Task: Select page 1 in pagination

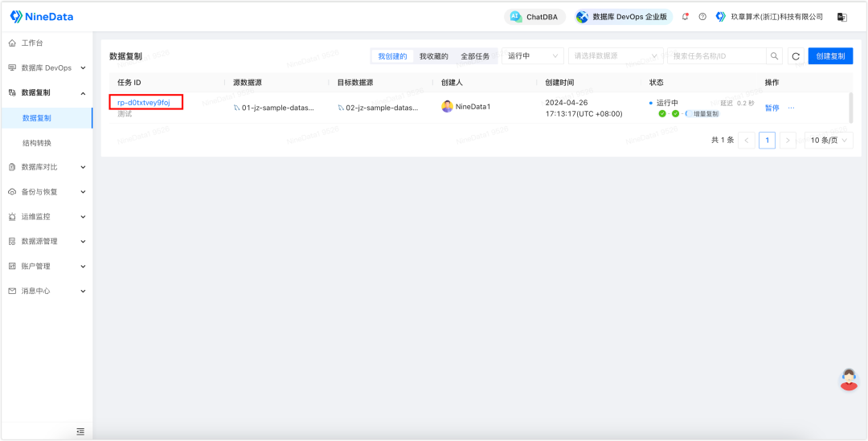Action: pyautogui.click(x=767, y=141)
